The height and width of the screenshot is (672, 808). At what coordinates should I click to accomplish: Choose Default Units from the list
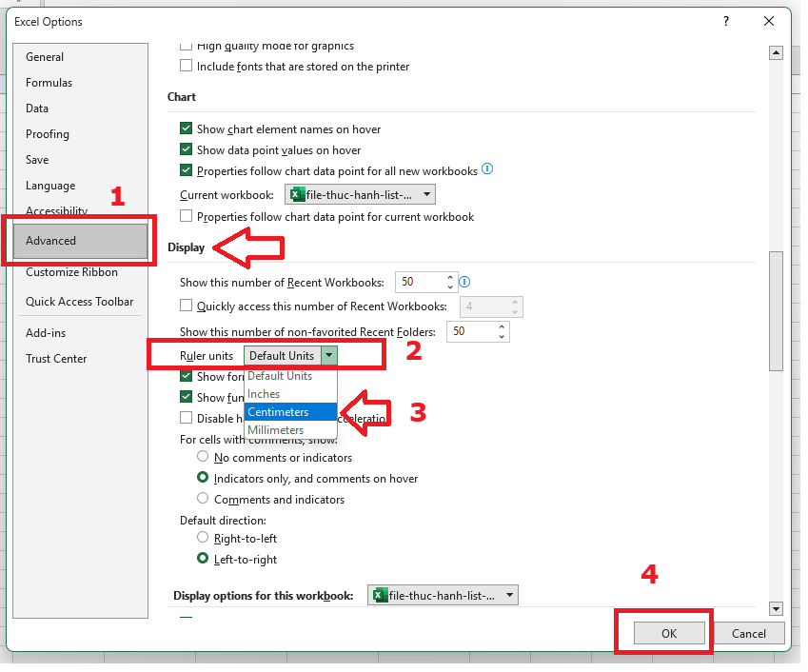coord(291,377)
